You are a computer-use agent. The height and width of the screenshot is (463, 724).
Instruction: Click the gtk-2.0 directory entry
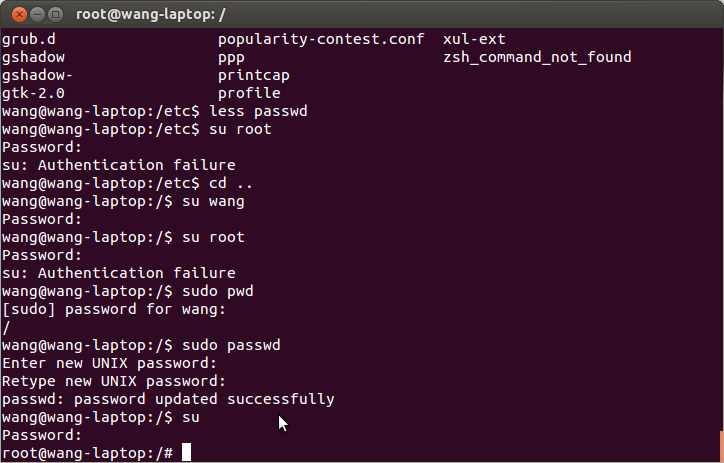coord(33,93)
